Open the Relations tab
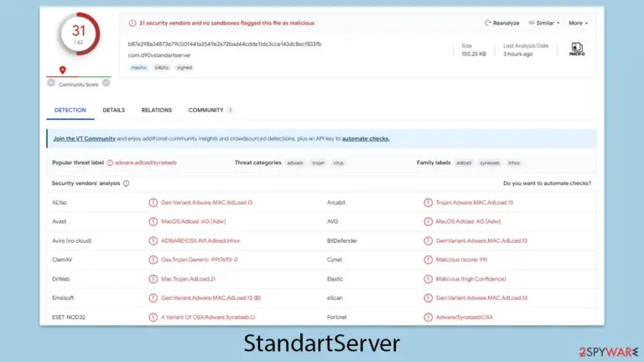The width and height of the screenshot is (644, 362). [x=157, y=110]
